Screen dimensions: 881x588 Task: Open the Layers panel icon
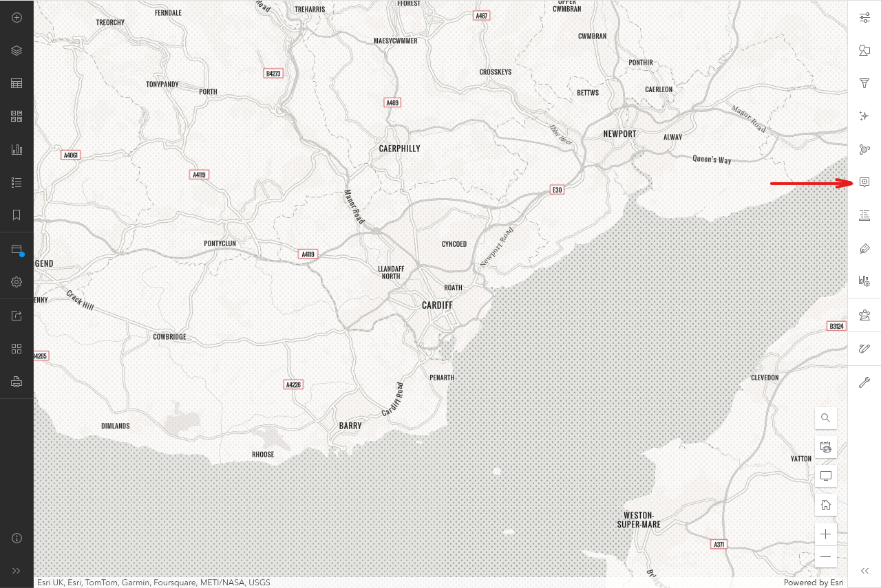(17, 50)
